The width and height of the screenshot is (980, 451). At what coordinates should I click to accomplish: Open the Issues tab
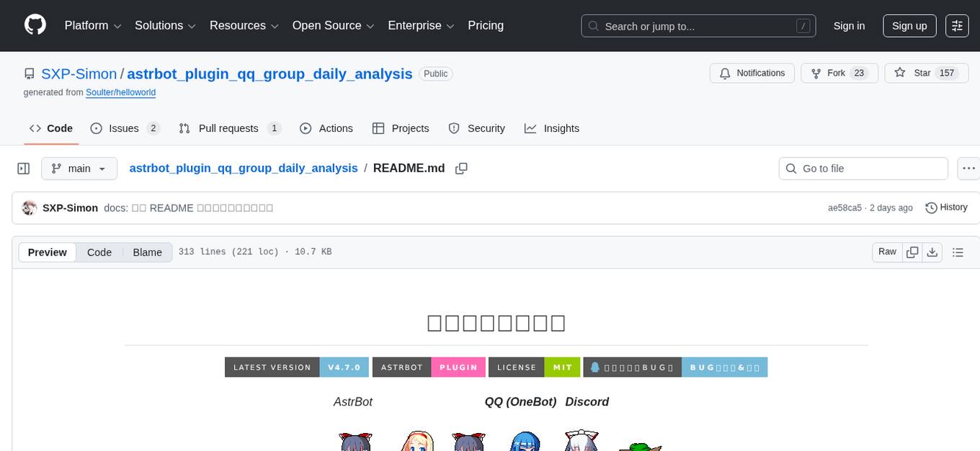(122, 128)
